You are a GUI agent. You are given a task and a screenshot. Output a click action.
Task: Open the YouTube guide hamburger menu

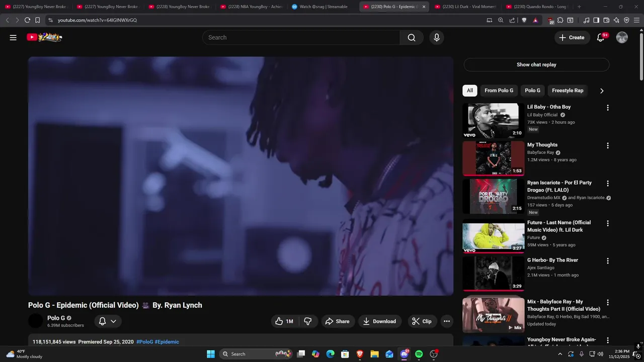pyautogui.click(x=13, y=37)
